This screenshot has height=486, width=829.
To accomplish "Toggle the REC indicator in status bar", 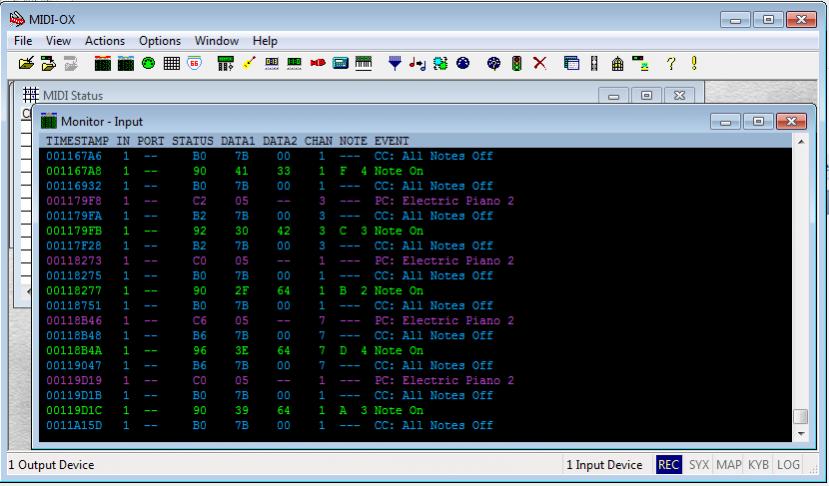I will pos(668,465).
